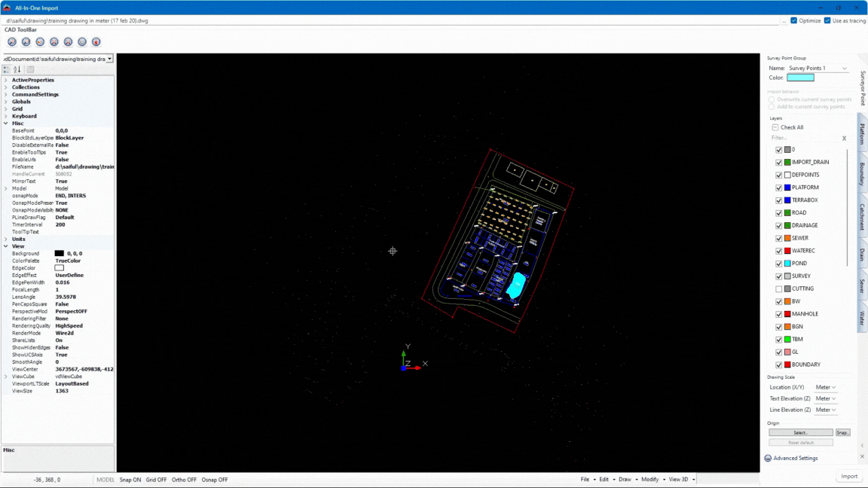Toggle Grid OFF in the status bar
Viewport: 868px width, 488px height.
(156, 480)
